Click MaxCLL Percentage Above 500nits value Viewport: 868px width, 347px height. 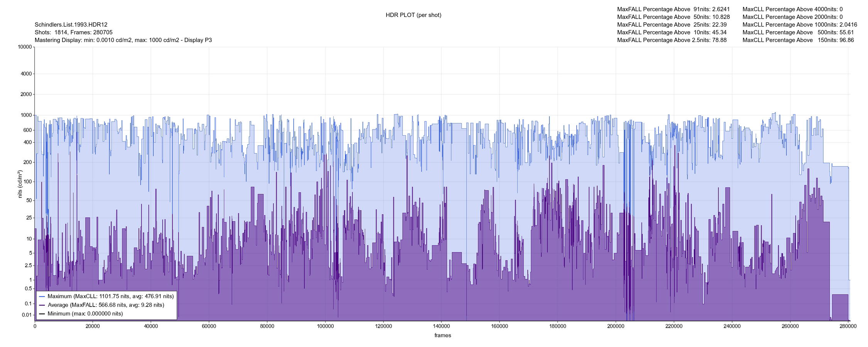pyautogui.click(x=846, y=32)
